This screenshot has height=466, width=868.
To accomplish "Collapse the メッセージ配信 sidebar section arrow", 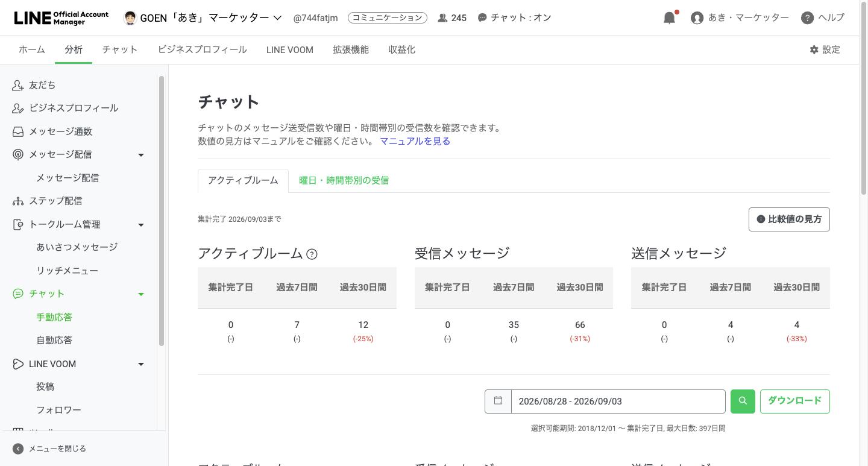I will pos(141,155).
